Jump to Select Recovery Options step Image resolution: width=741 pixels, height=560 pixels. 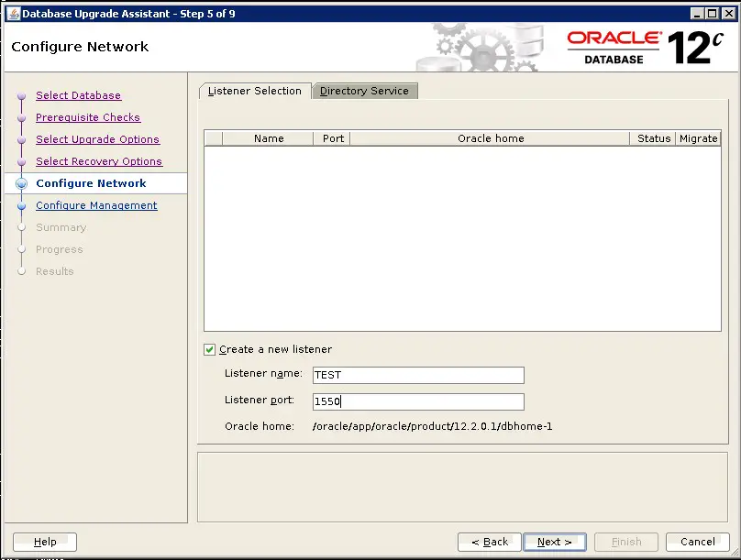pos(99,161)
